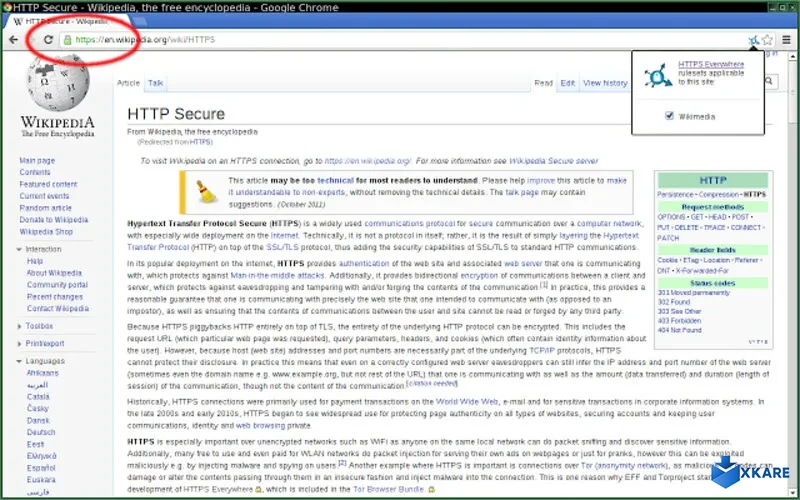Open the HTTPS Everywhere extension icon

pyautogui.click(x=753, y=40)
